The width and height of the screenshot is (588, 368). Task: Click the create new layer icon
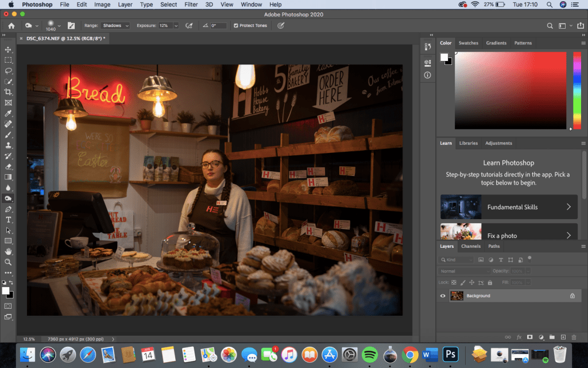[x=563, y=337]
